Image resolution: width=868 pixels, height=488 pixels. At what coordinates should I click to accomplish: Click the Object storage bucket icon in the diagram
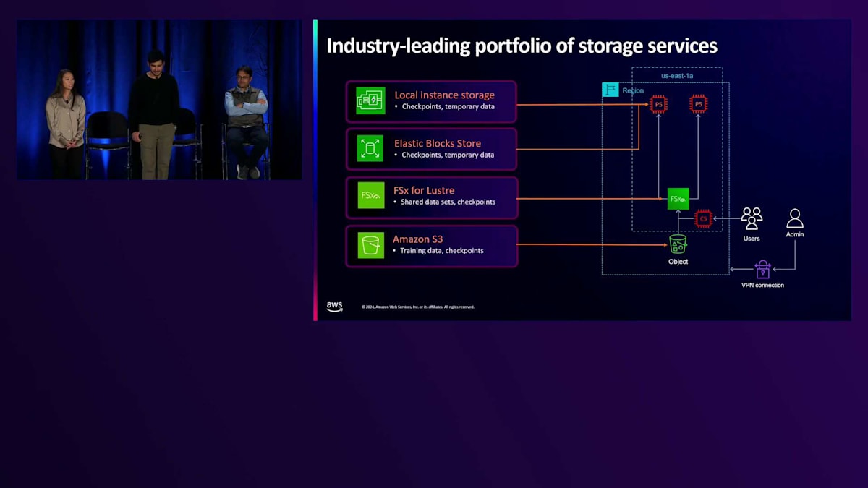(x=678, y=244)
